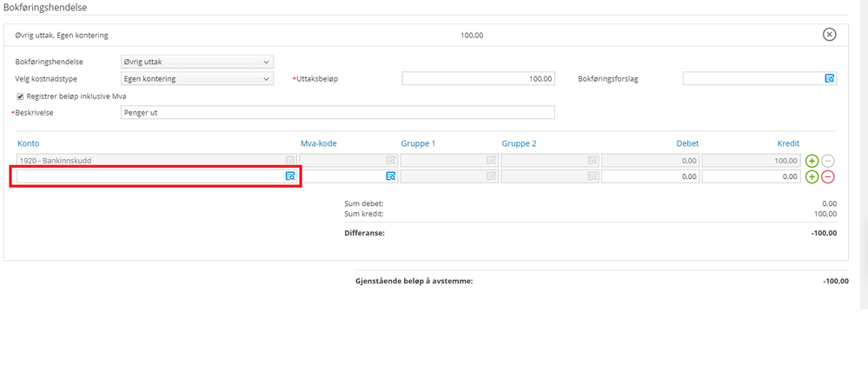The image size is (868, 366).
Task: Toggle Registrer beløp inklusive Mva checkbox
Action: click(x=21, y=96)
